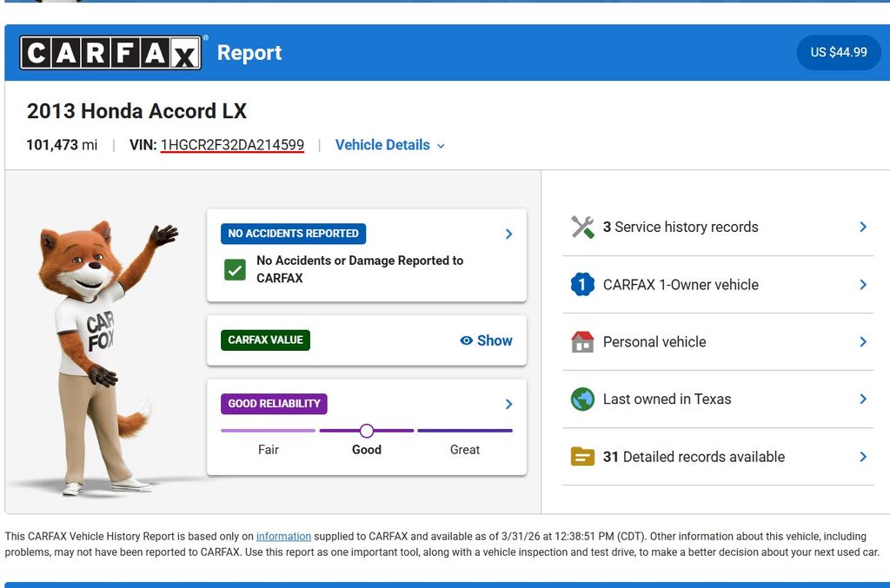890x588 pixels.
Task: Click the reliability slider handle at Good
Action: pyautogui.click(x=367, y=431)
